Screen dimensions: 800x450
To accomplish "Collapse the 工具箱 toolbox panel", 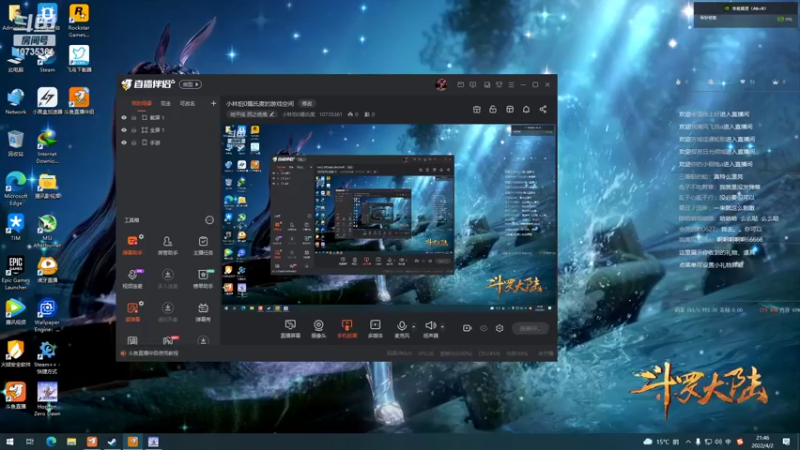I will 209,220.
